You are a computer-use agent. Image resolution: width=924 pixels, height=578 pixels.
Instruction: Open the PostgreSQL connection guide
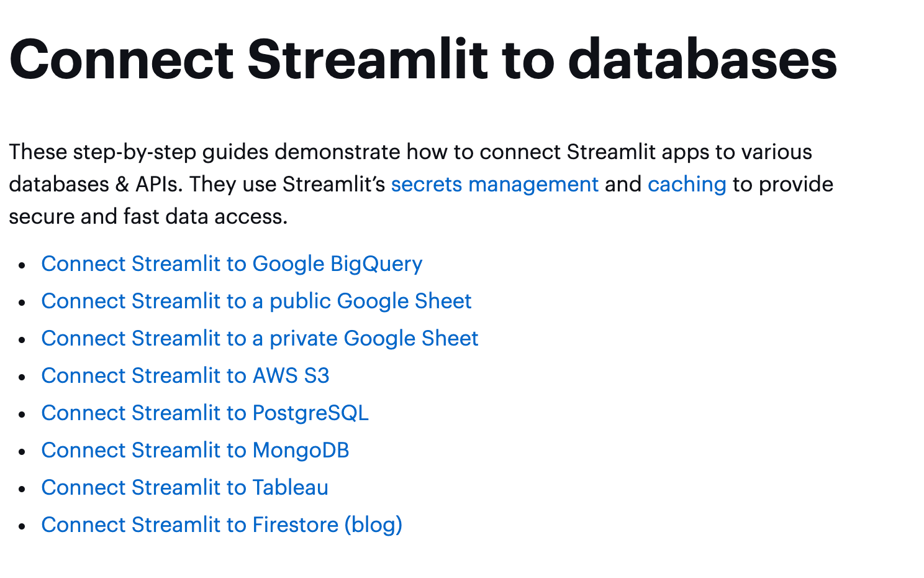pos(205,413)
